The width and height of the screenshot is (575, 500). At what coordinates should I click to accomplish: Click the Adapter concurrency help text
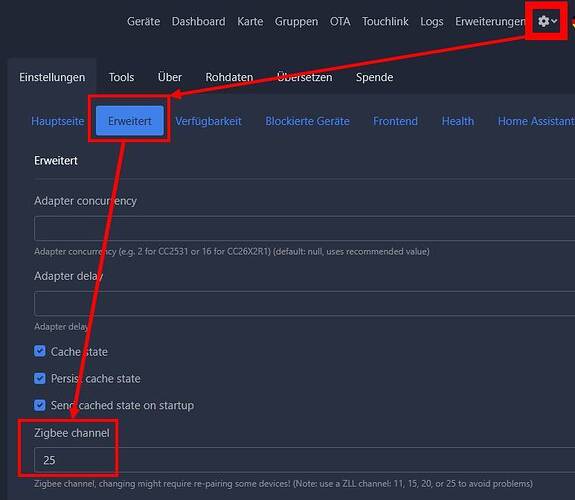(x=232, y=252)
